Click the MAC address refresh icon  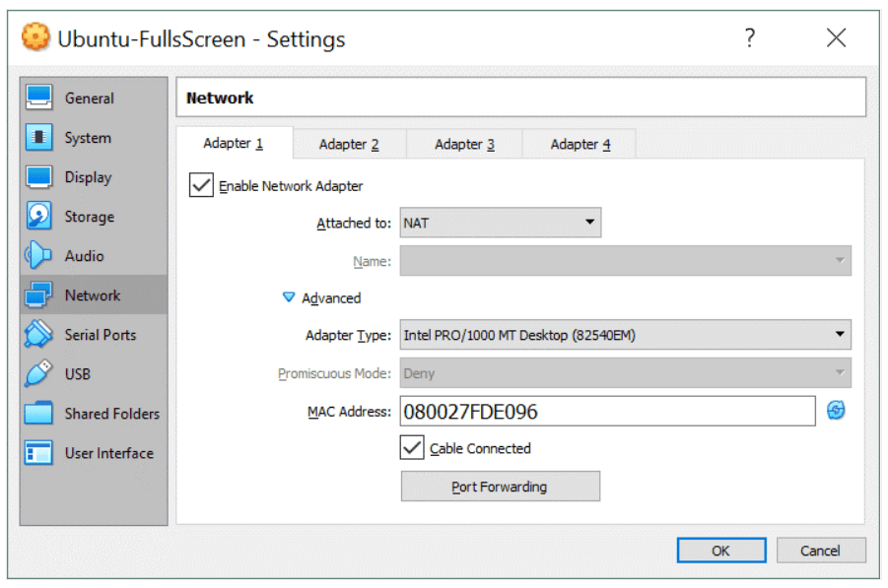[x=836, y=411]
